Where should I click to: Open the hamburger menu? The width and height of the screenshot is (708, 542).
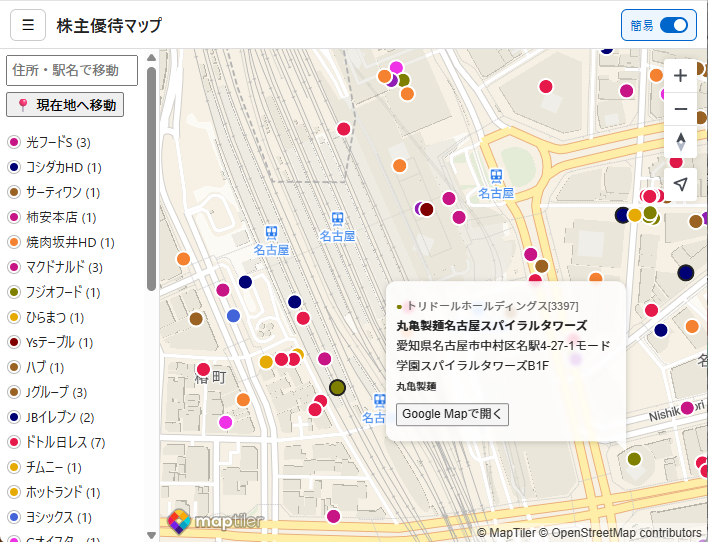pos(28,25)
